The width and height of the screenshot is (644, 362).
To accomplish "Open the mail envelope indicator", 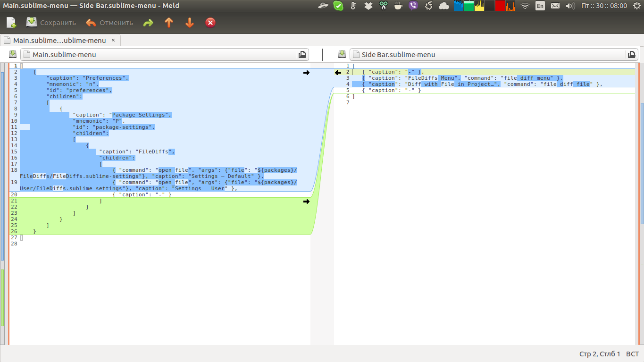I will click(555, 6).
